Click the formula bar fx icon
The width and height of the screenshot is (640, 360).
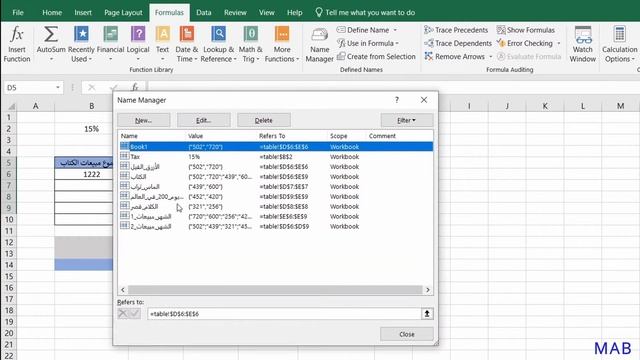click(135, 87)
